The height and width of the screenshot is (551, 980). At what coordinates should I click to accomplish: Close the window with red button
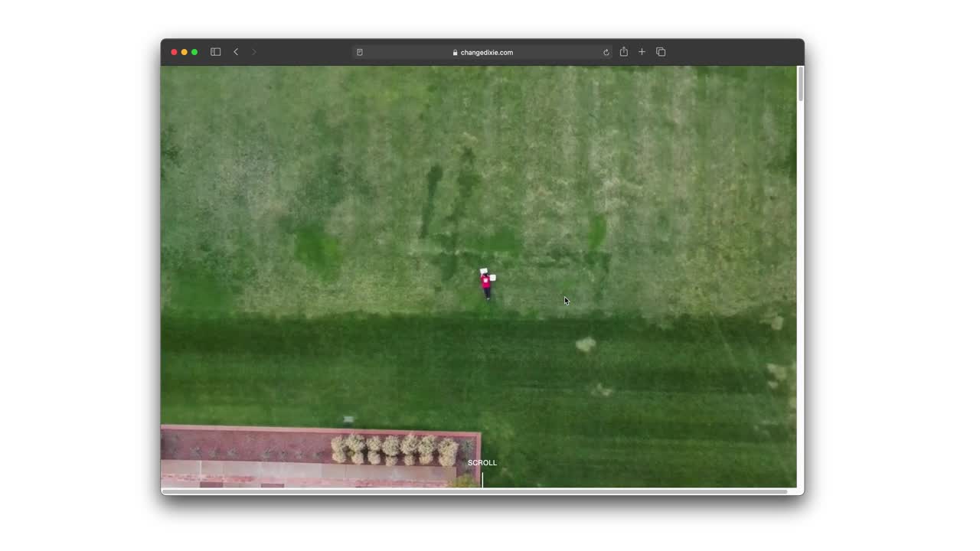(174, 52)
